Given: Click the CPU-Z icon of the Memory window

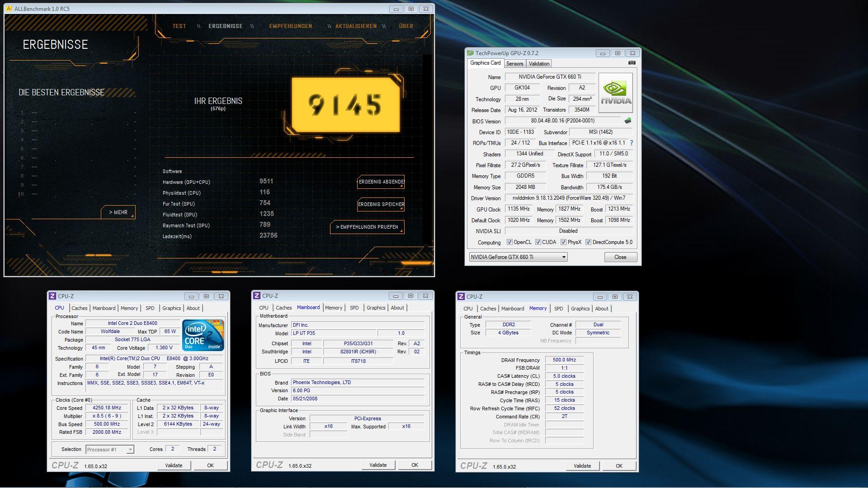Looking at the screenshot, I should click(461, 296).
